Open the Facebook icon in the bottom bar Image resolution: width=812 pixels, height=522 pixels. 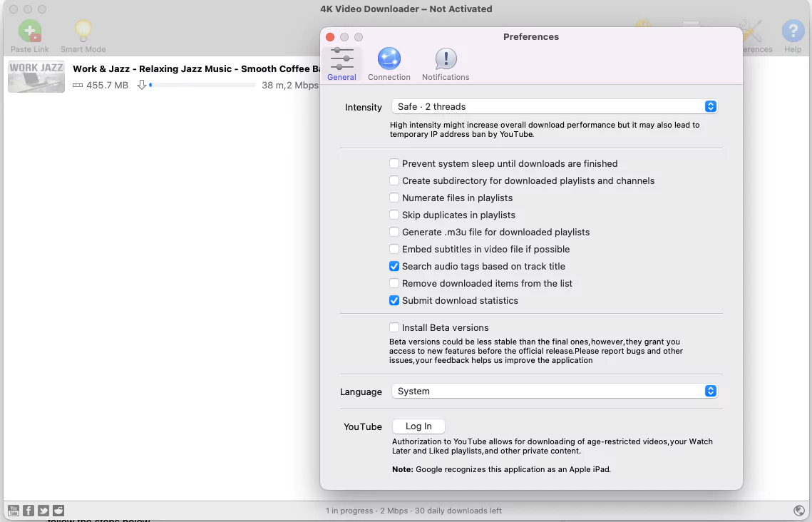[x=28, y=510]
